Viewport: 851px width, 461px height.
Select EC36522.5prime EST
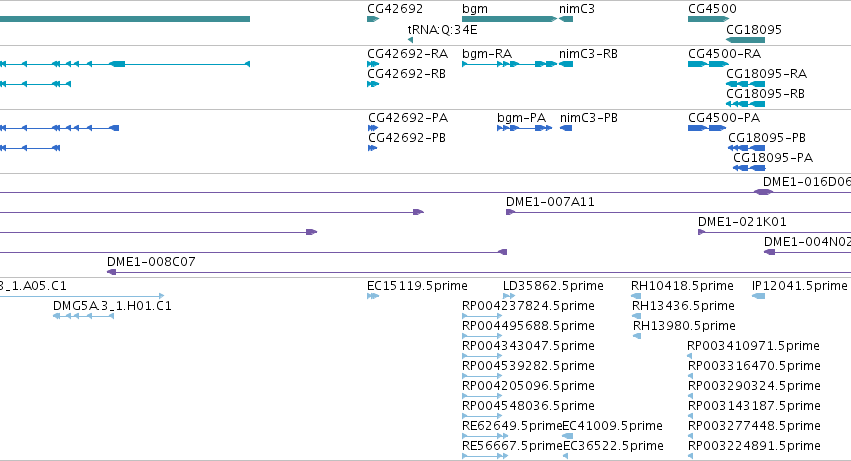tap(565, 456)
